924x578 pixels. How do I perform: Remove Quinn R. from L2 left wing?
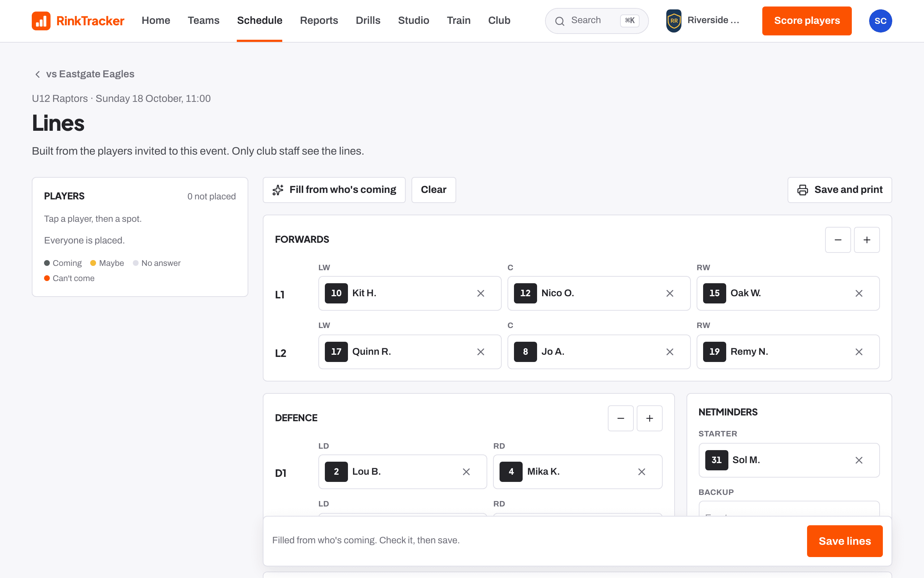[481, 352]
